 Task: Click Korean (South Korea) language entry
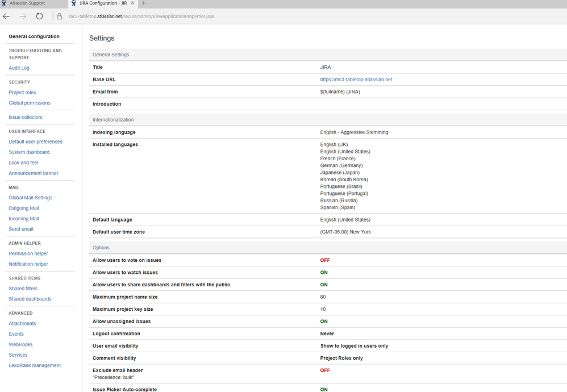coord(344,180)
